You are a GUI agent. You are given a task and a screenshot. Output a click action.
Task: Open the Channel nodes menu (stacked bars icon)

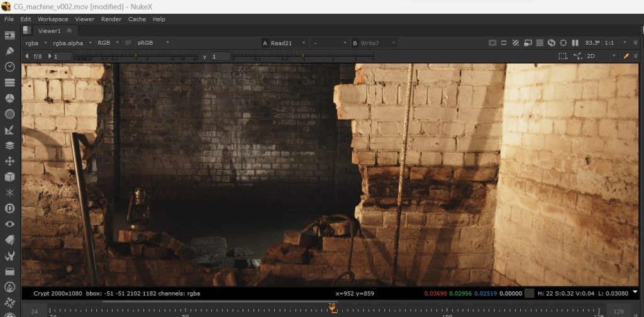[x=9, y=82]
